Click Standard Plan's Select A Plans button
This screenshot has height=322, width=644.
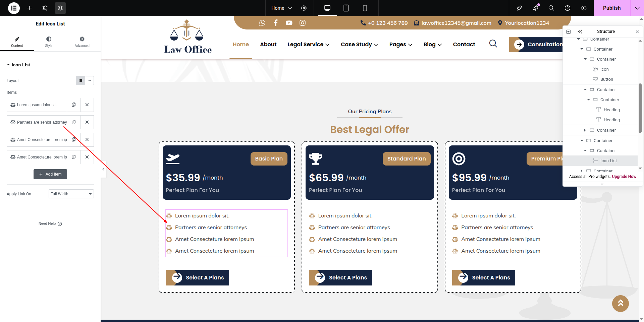coord(340,278)
